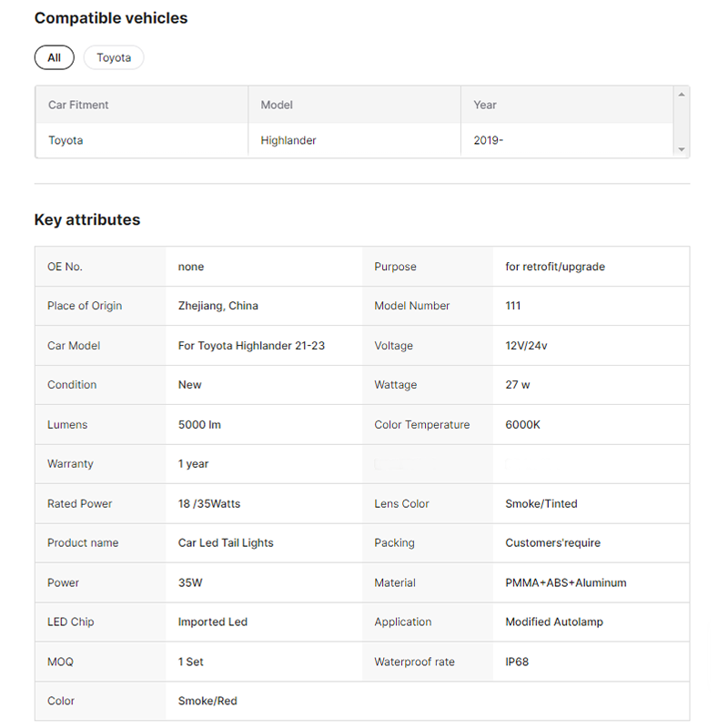Click the Key attributes heading
728x728 pixels.
click(87, 219)
